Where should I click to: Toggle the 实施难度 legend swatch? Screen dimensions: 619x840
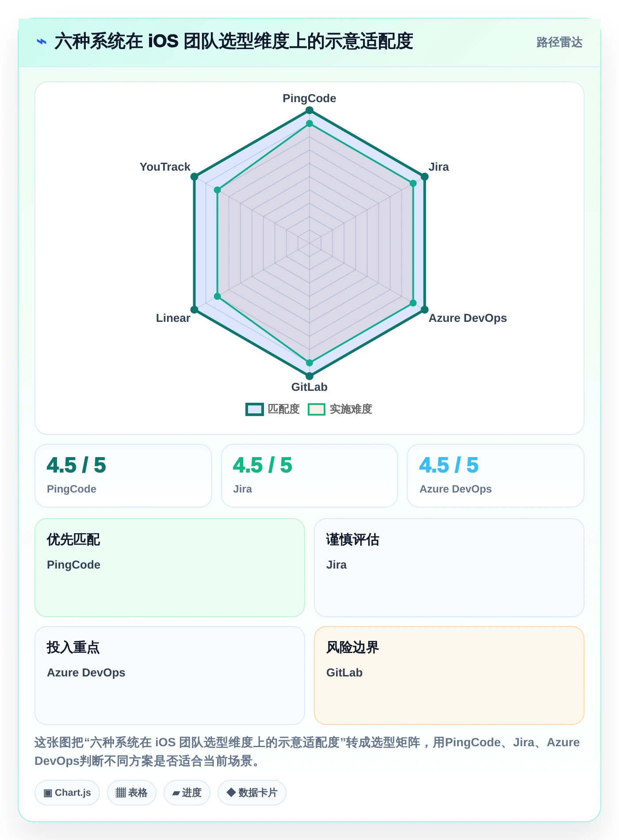click(x=317, y=409)
